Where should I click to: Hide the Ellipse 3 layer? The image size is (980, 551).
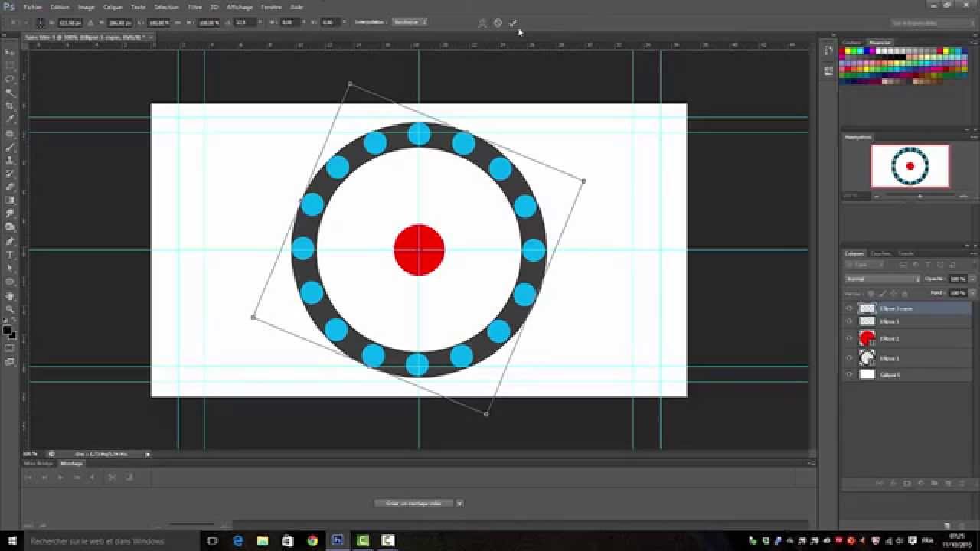[848, 321]
